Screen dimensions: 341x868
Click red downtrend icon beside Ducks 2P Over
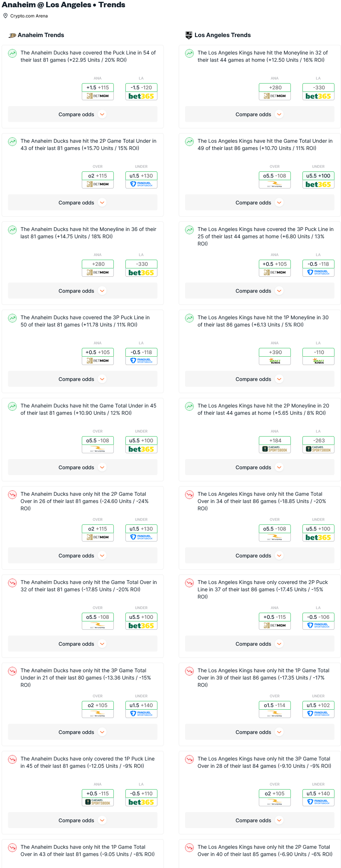(12, 495)
